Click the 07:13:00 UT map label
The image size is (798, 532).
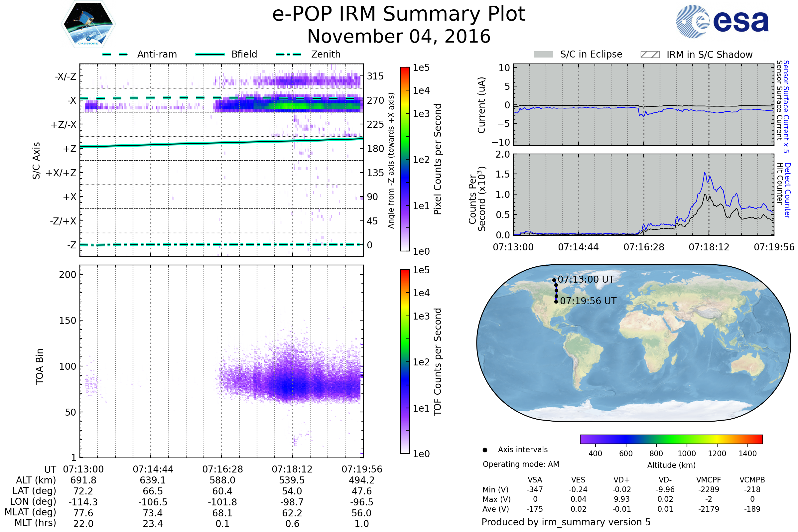pyautogui.click(x=586, y=279)
